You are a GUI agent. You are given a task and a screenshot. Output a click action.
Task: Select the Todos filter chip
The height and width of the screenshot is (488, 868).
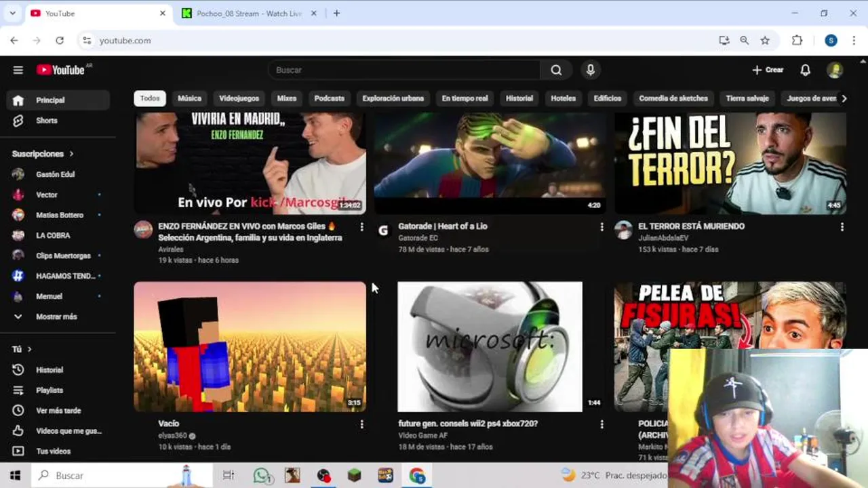[x=150, y=98]
